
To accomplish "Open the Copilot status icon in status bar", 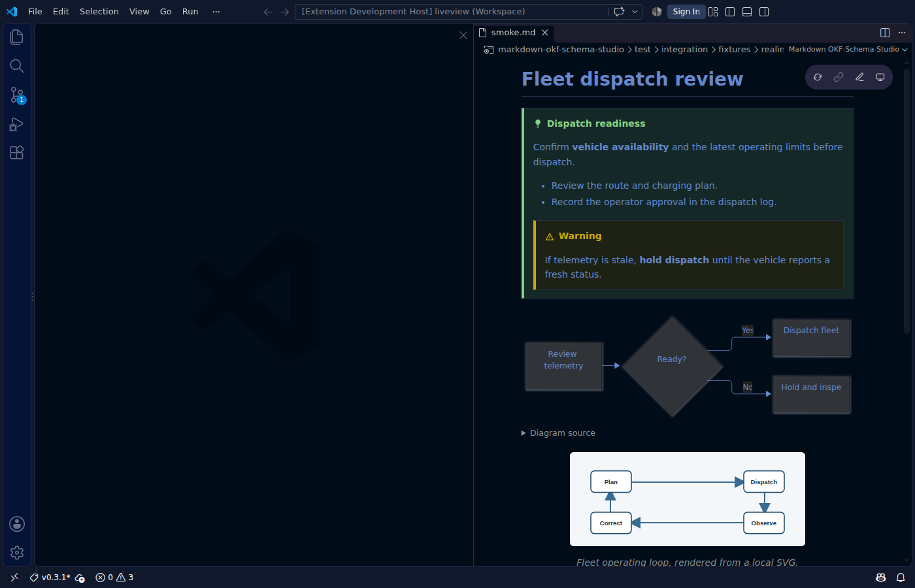I will point(881,578).
